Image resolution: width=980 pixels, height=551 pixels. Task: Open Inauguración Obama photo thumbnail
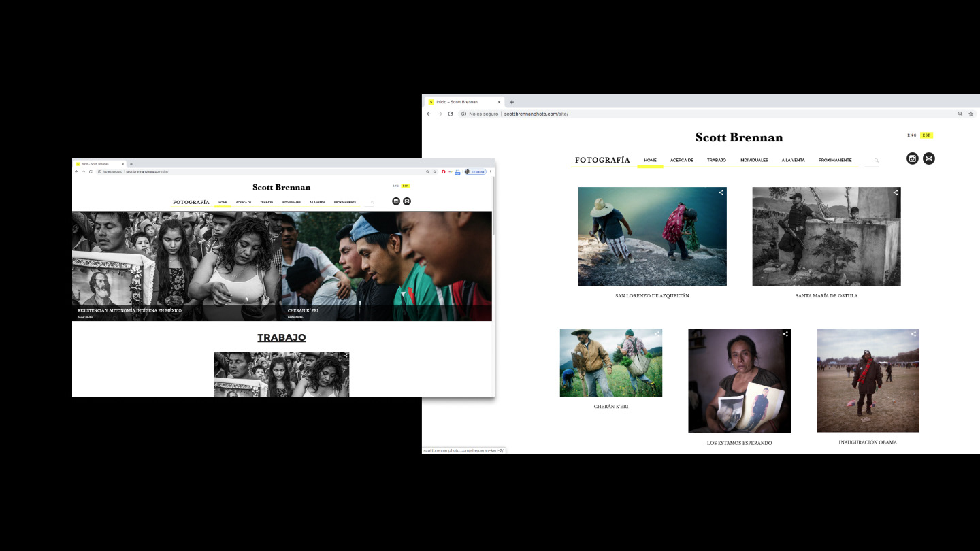click(868, 380)
